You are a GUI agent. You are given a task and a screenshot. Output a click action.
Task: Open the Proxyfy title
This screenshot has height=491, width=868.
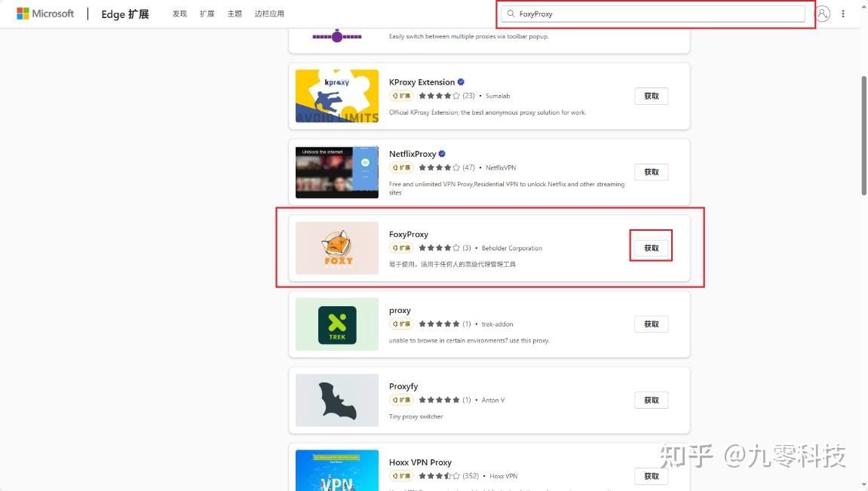click(403, 386)
